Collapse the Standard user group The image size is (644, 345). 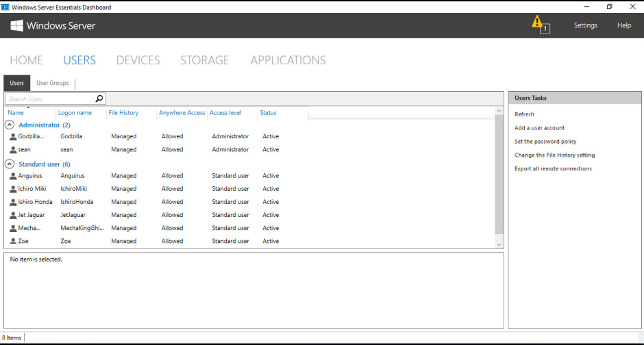[10, 164]
